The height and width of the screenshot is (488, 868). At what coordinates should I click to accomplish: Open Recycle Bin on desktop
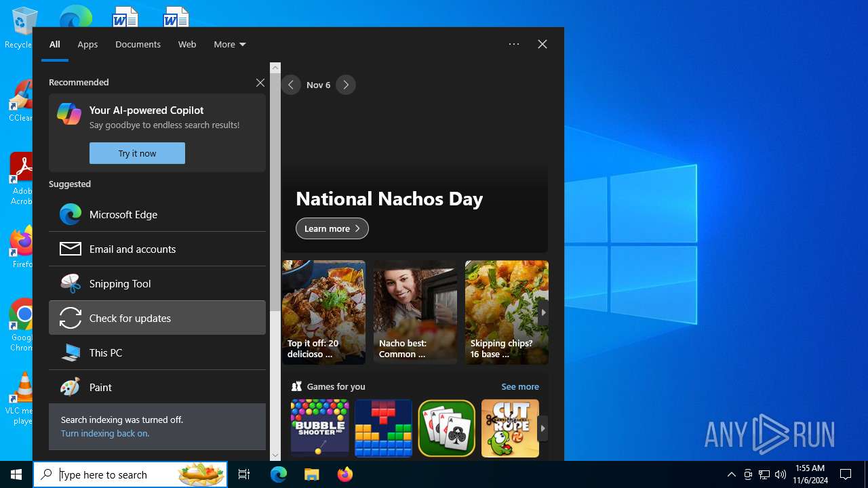coord(20,27)
